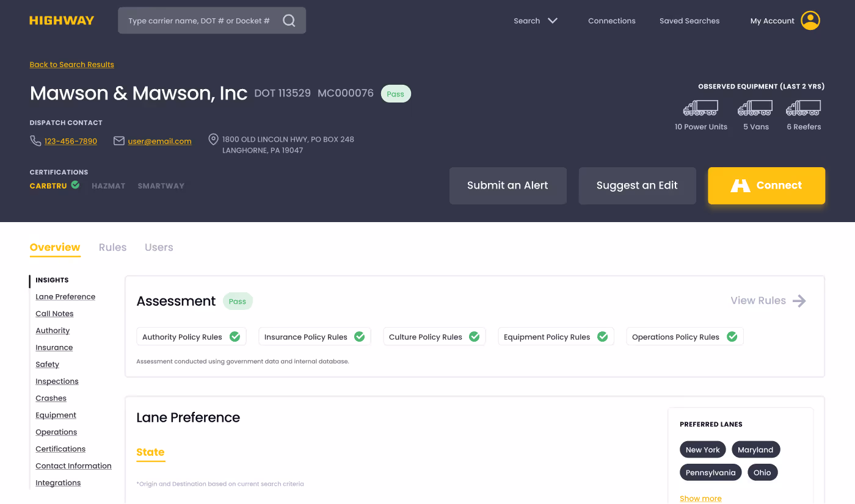Click the Connect button's H logo icon

740,185
